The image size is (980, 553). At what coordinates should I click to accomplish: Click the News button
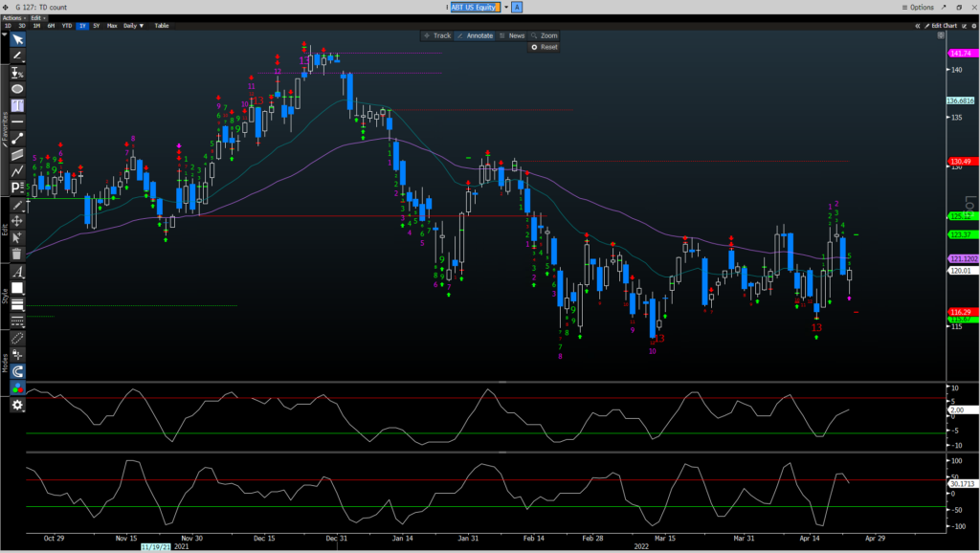click(x=512, y=35)
